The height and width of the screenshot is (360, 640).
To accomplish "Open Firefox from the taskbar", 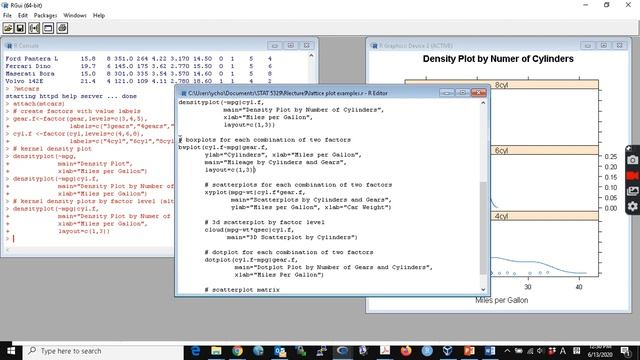I will 406,351.
